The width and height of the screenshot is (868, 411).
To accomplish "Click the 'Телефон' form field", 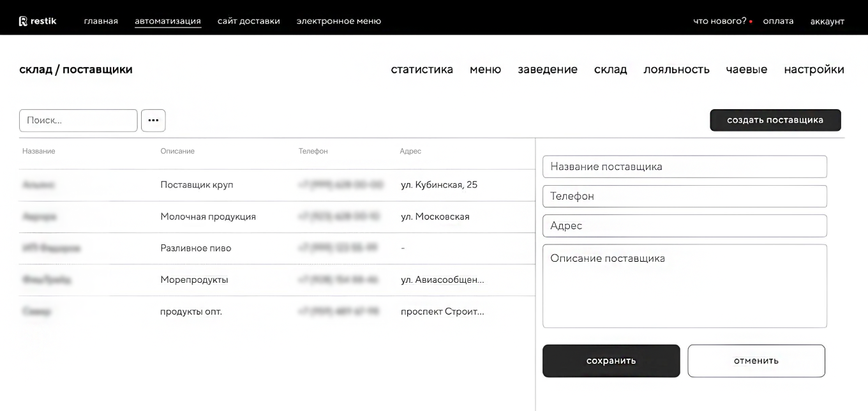I will pos(684,196).
